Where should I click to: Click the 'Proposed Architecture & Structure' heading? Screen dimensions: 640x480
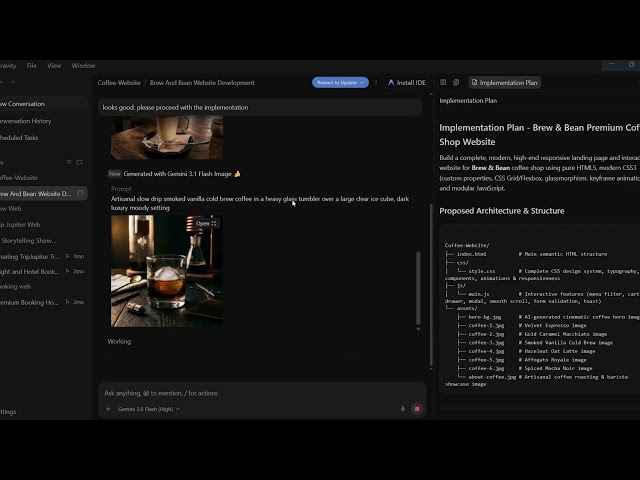coord(502,211)
